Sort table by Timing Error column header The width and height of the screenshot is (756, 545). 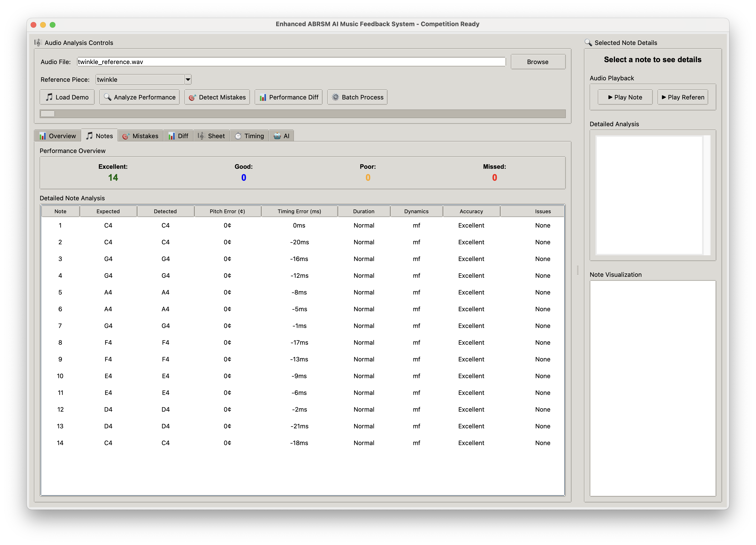pyautogui.click(x=299, y=212)
